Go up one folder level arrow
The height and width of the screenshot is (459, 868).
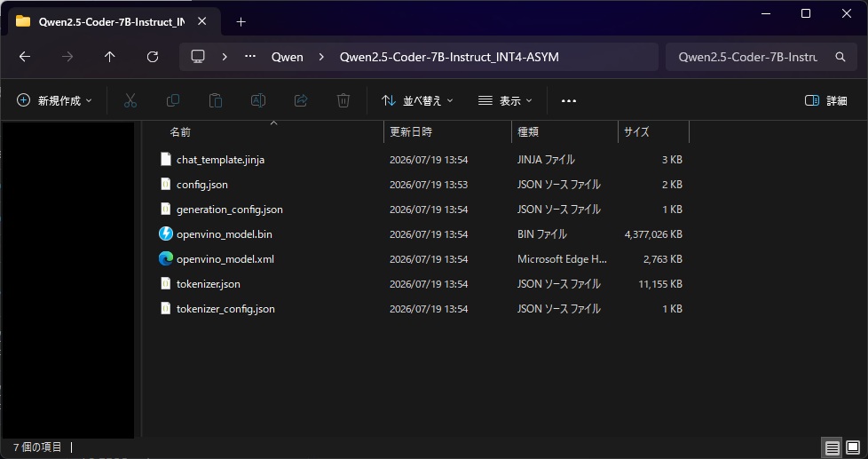pos(109,57)
